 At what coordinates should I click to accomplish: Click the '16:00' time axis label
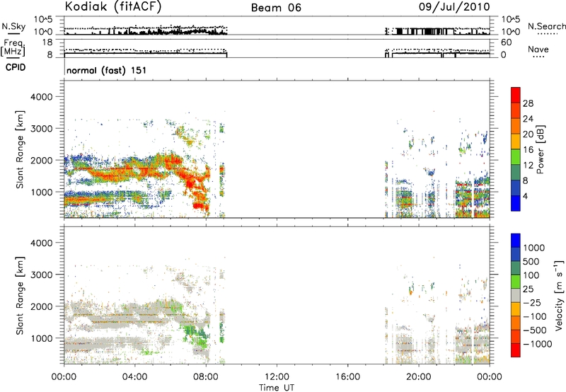tap(348, 377)
